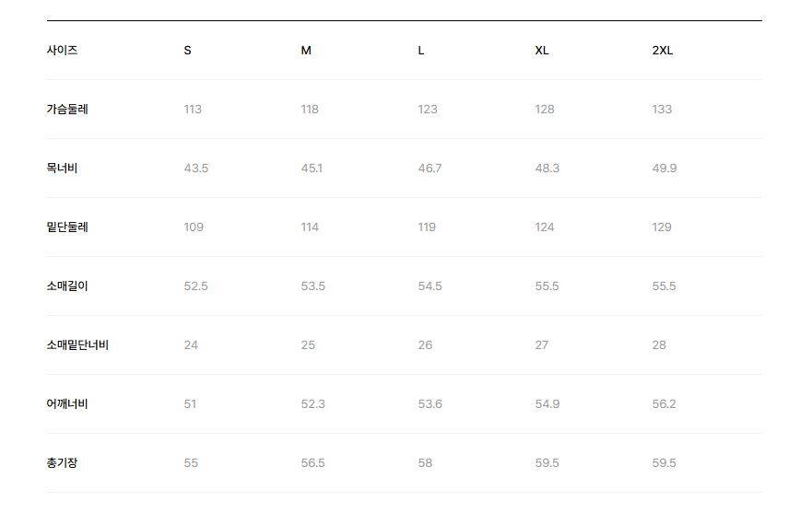Select the 총기장 row label
The width and height of the screenshot is (812, 513).
63,463
